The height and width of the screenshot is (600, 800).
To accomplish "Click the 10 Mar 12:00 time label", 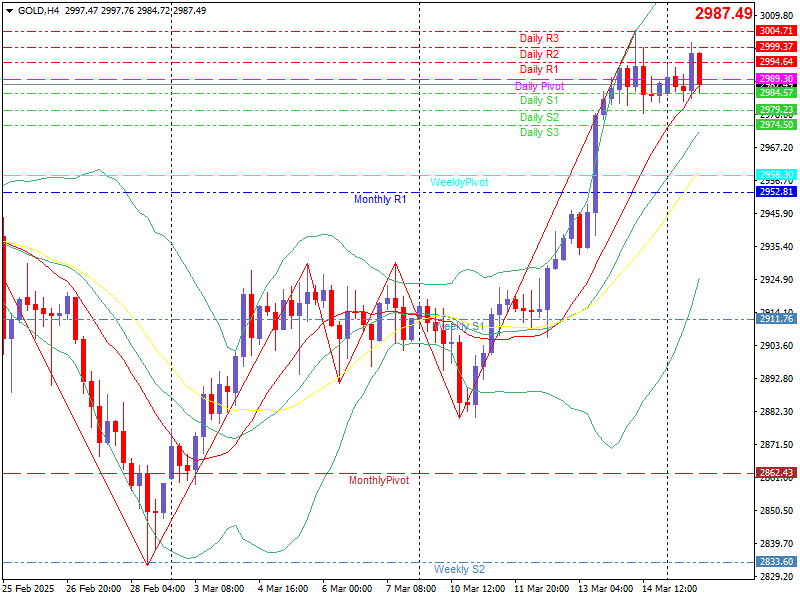I will 477,588.
